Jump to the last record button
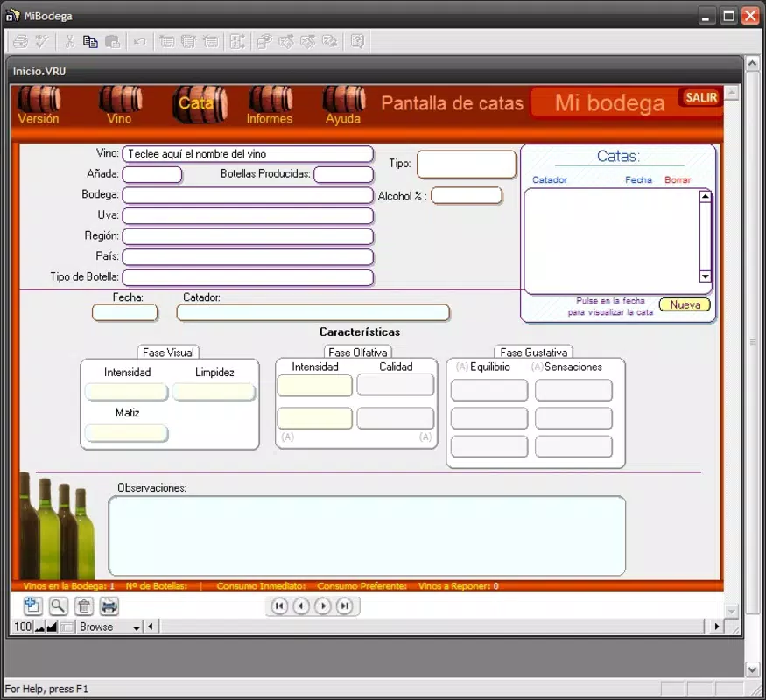This screenshot has height=700, width=766. click(345, 605)
